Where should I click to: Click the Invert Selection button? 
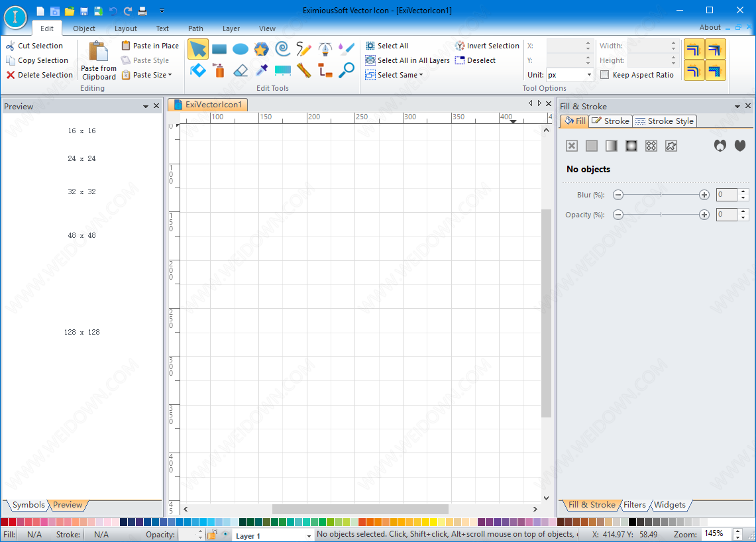487,46
